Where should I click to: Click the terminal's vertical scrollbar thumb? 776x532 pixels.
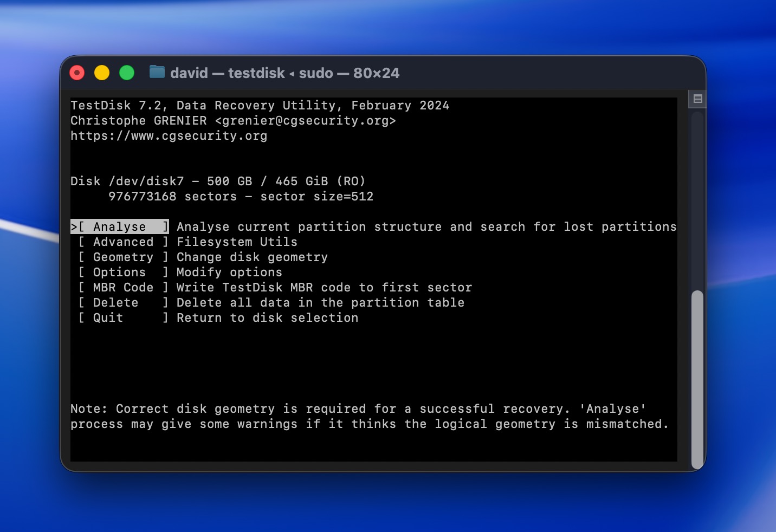click(697, 379)
